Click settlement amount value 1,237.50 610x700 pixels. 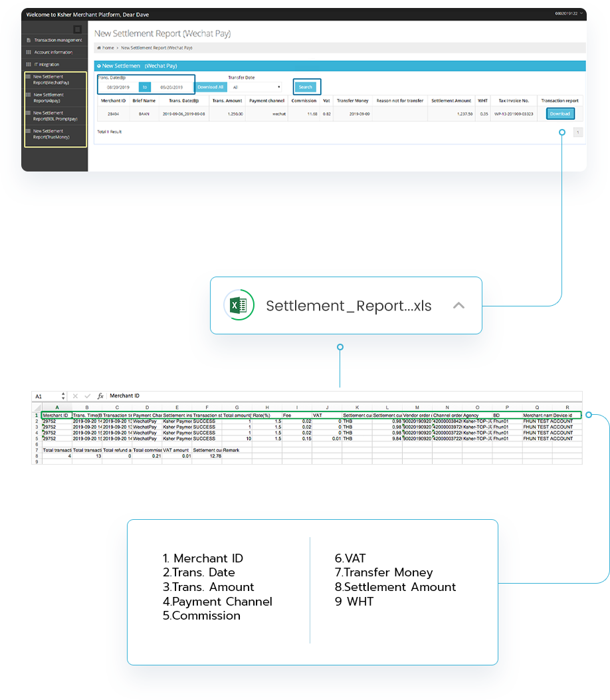pos(464,114)
